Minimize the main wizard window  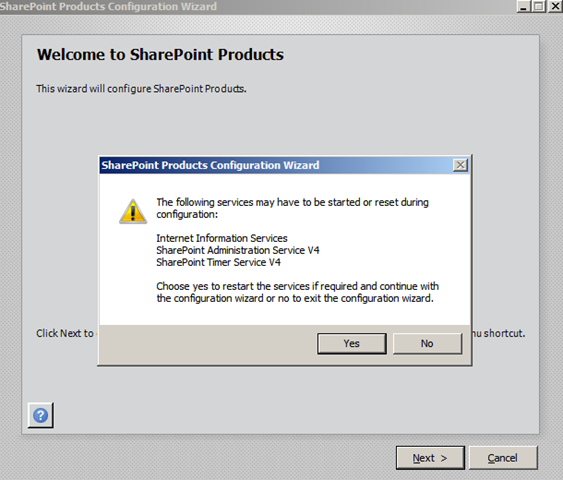tap(524, 6)
